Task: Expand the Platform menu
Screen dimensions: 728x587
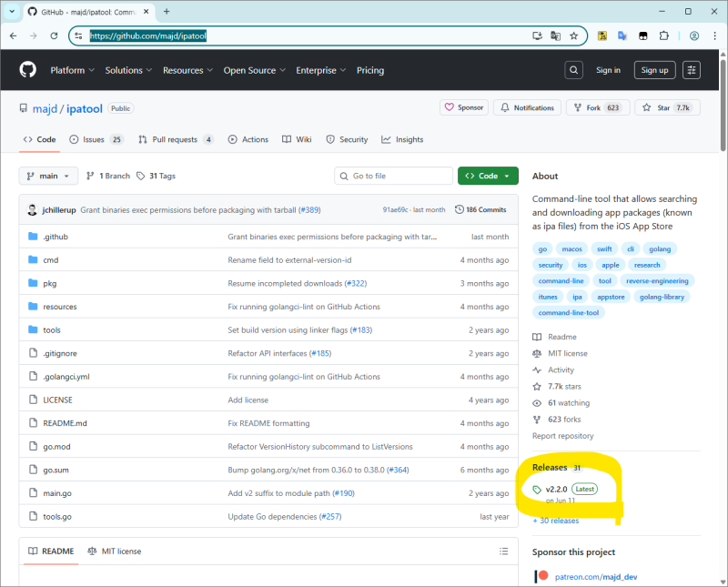Action: [x=73, y=70]
